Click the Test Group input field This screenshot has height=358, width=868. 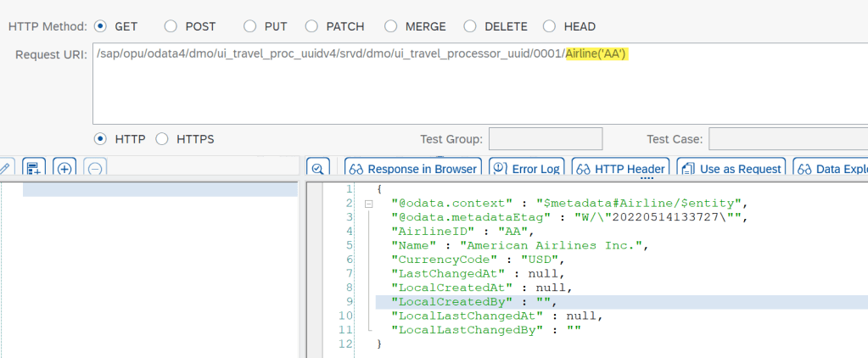(x=546, y=139)
